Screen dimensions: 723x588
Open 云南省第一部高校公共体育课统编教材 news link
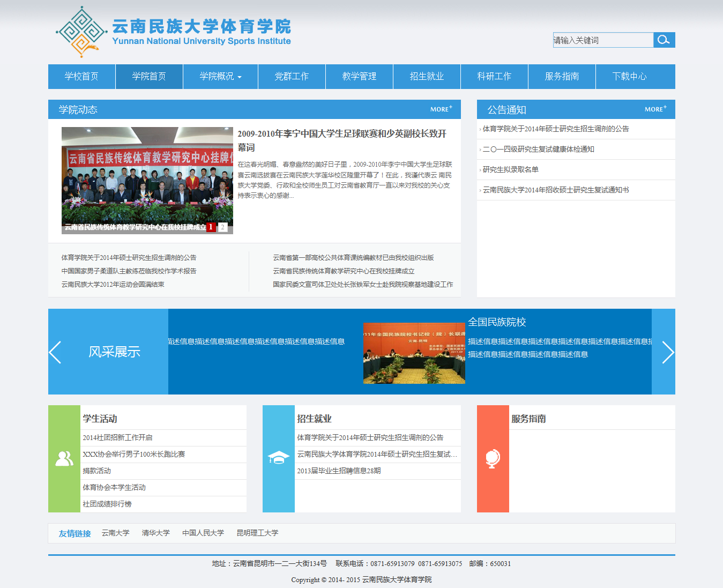353,258
